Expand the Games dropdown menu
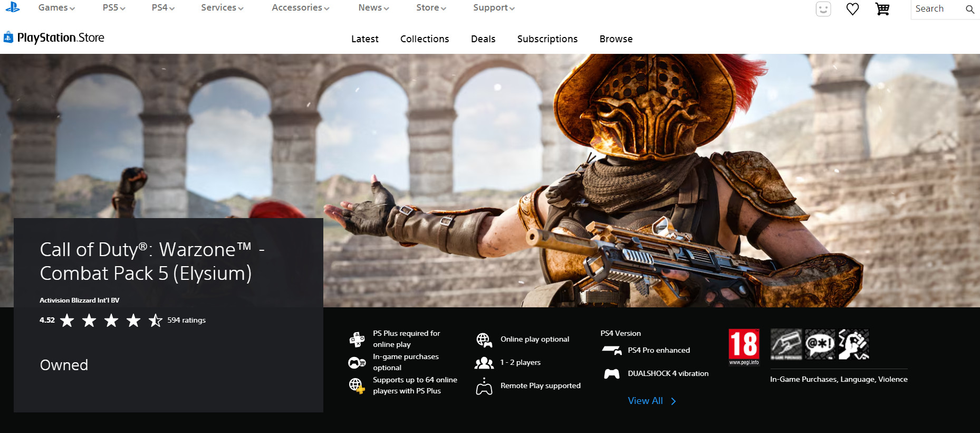This screenshot has height=433, width=980. pos(56,8)
